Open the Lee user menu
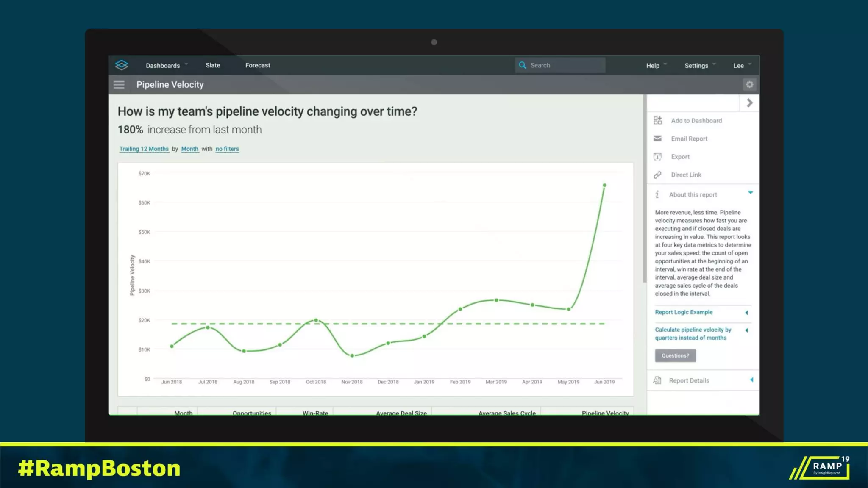 click(742, 65)
